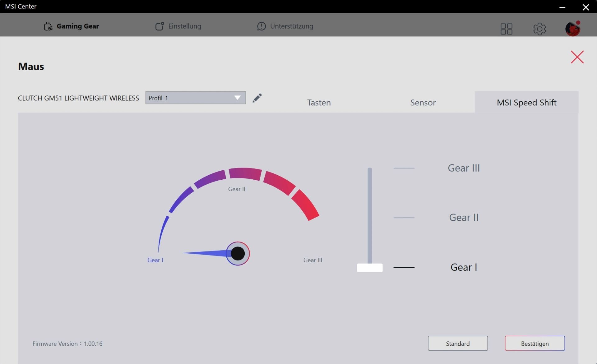
Task: Click the Gear I label under the gauge
Action: 155,260
